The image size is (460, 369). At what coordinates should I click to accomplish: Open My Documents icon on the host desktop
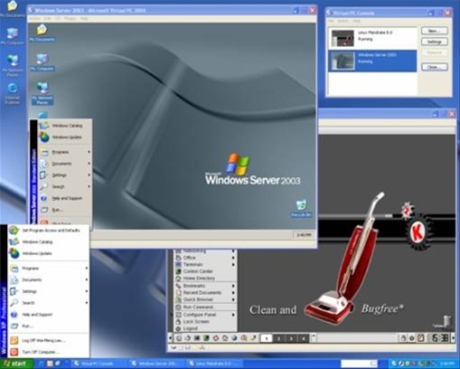[x=12, y=9]
